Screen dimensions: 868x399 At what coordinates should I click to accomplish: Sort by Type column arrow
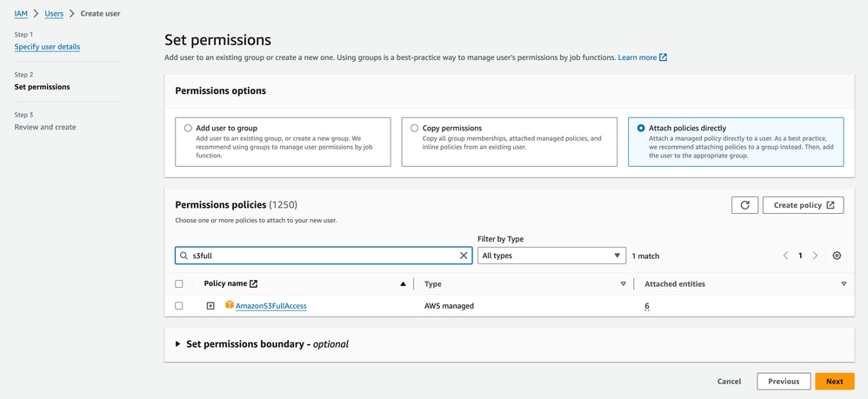[x=624, y=284]
